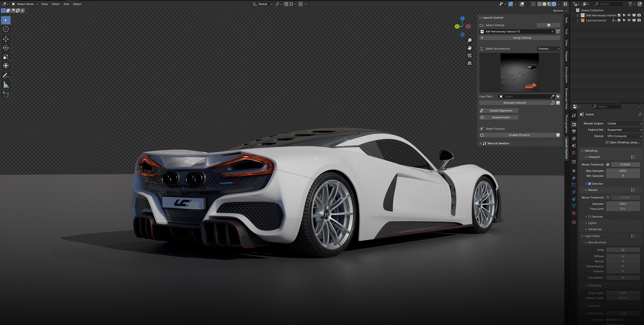Add new collection in outliner header
644x325 pixels.
tap(639, 4)
